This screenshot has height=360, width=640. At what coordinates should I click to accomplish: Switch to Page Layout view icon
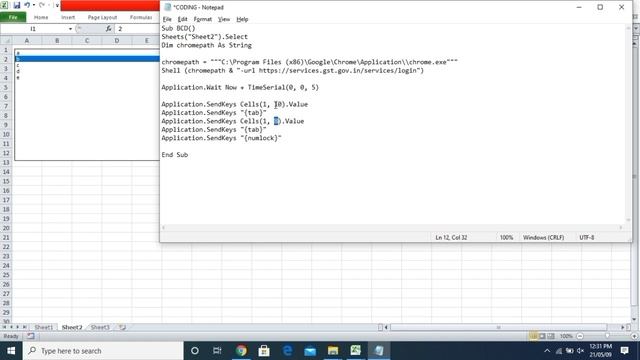coord(542,336)
